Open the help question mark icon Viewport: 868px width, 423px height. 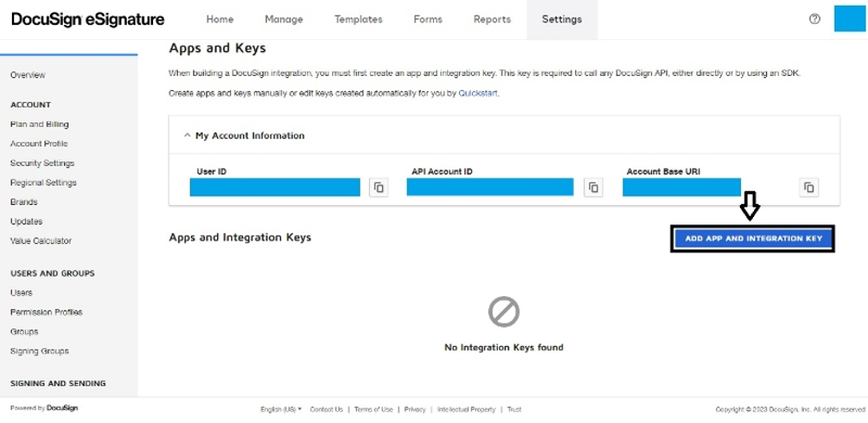point(814,19)
